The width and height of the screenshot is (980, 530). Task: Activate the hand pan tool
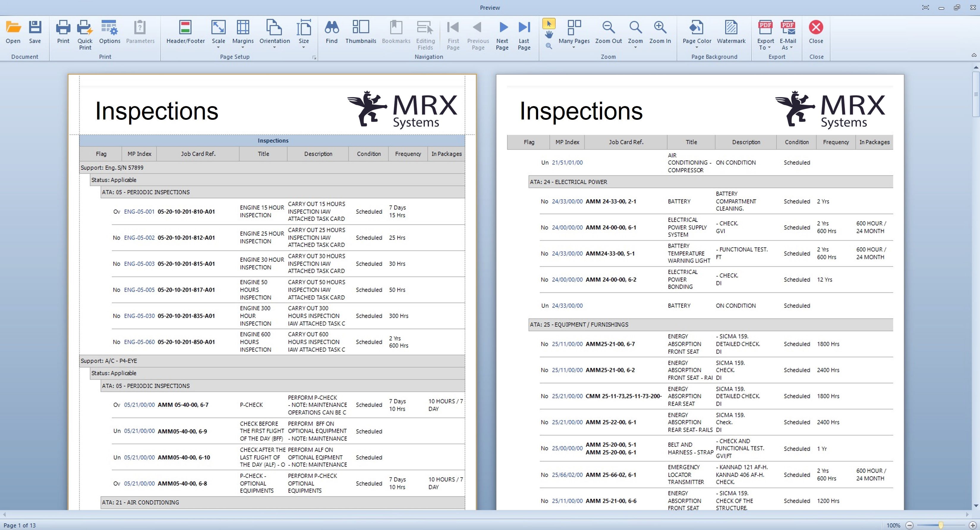549,34
